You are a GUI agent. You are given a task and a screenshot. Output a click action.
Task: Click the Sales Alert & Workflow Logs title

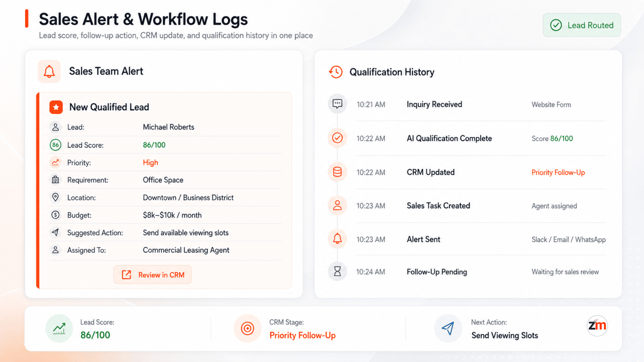pos(143,19)
